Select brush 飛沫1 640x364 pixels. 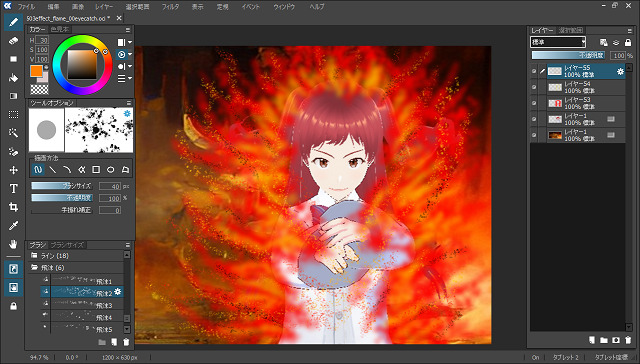click(82, 280)
